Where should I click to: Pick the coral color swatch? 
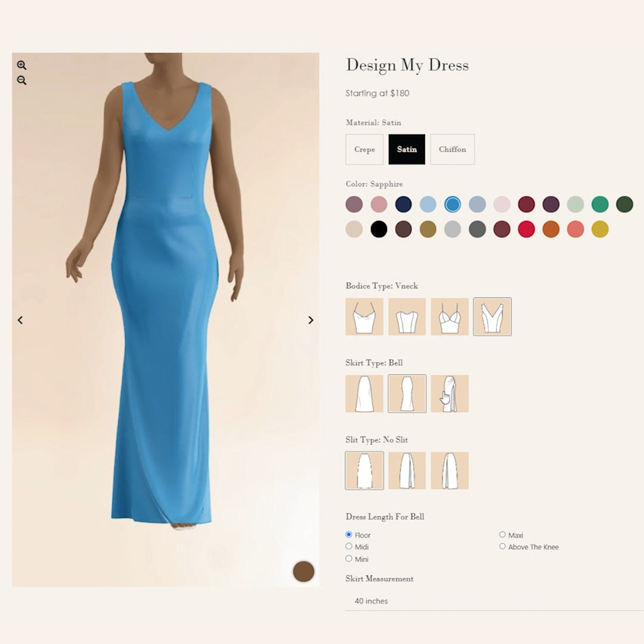click(575, 229)
